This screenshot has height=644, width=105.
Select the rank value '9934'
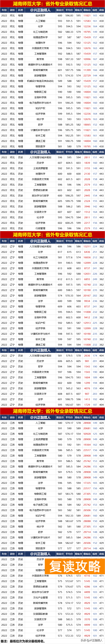(87, 301)
